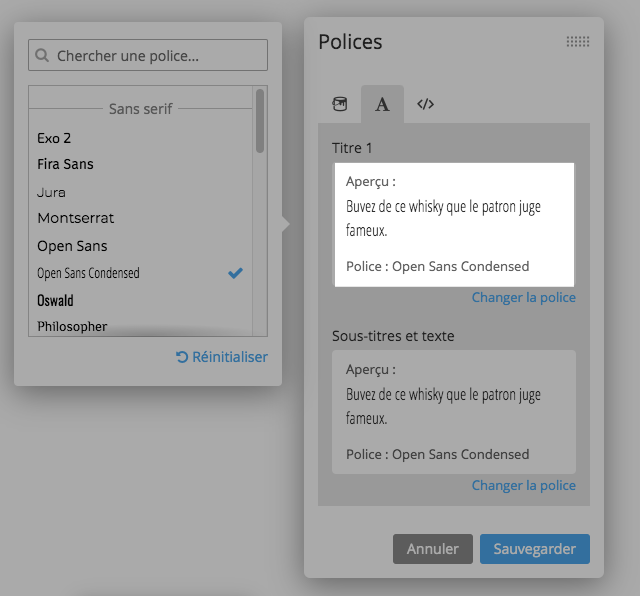Image resolution: width=640 pixels, height=596 pixels.
Task: Click the Réinitialiser reset arrow icon
Action: [182, 357]
